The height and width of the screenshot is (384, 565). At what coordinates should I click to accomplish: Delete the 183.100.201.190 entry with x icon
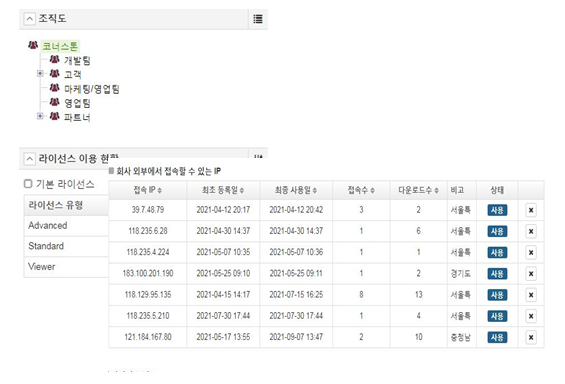(x=531, y=274)
